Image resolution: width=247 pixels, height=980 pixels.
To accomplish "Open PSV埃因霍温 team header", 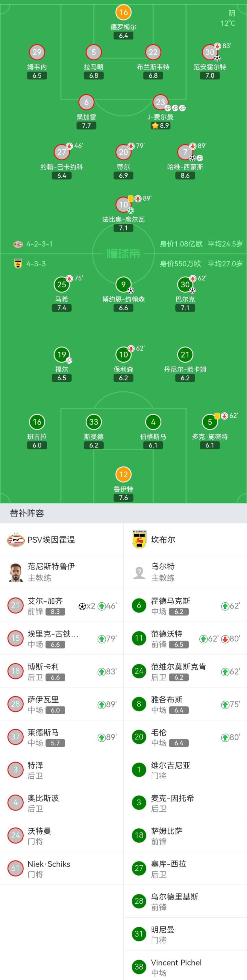I will click(x=51, y=540).
